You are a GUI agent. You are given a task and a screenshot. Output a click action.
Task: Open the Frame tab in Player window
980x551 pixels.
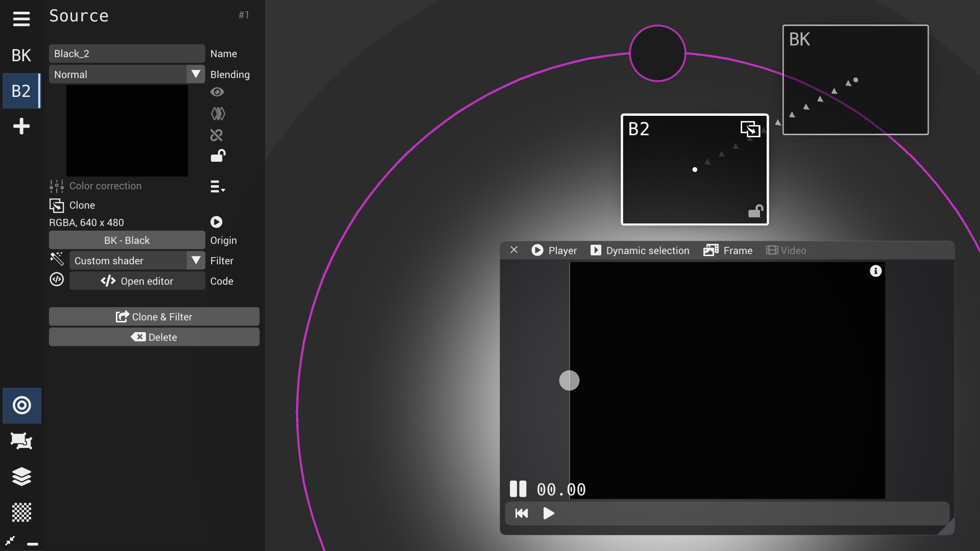click(x=728, y=251)
